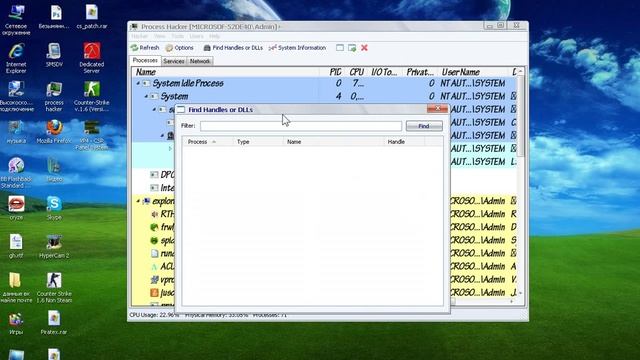Sort by the User Name column header
The height and width of the screenshot is (360, 640).
[x=473, y=72]
